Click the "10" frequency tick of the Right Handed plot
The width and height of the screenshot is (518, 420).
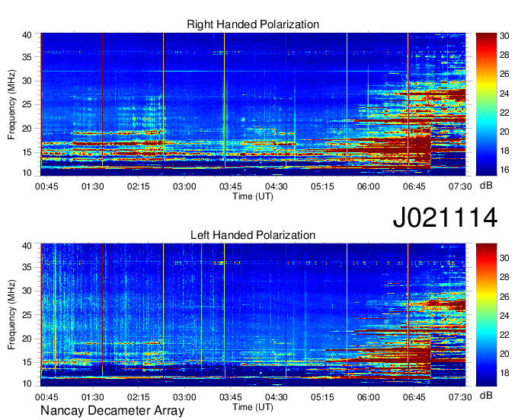(27, 173)
